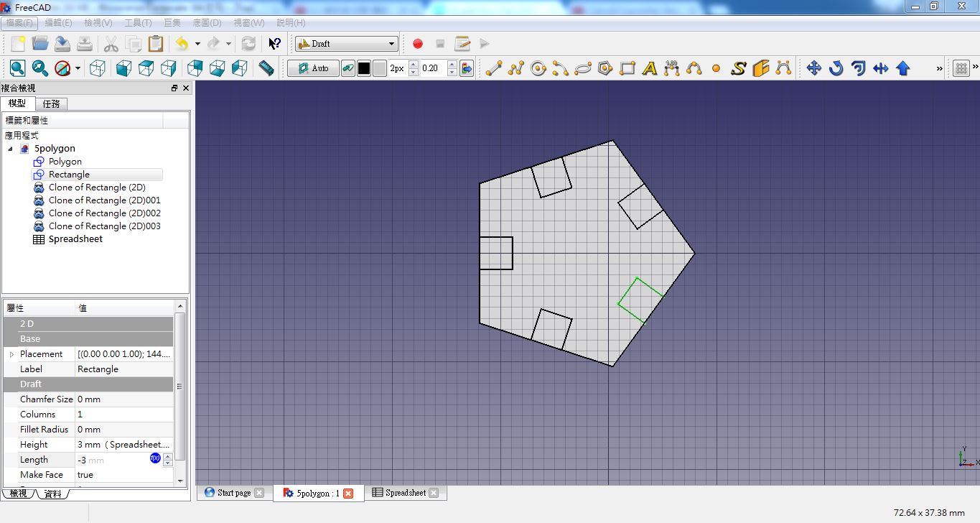Click the measure distance ruler icon

[x=266, y=68]
